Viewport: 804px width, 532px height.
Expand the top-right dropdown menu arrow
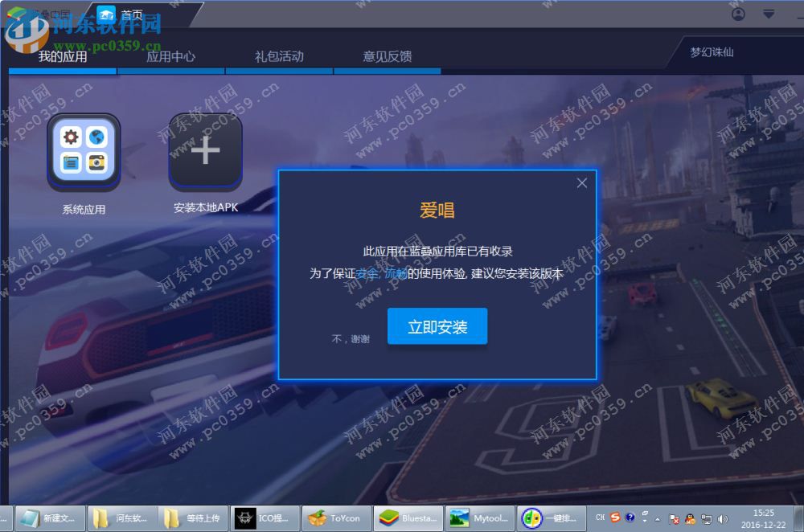pos(768,14)
